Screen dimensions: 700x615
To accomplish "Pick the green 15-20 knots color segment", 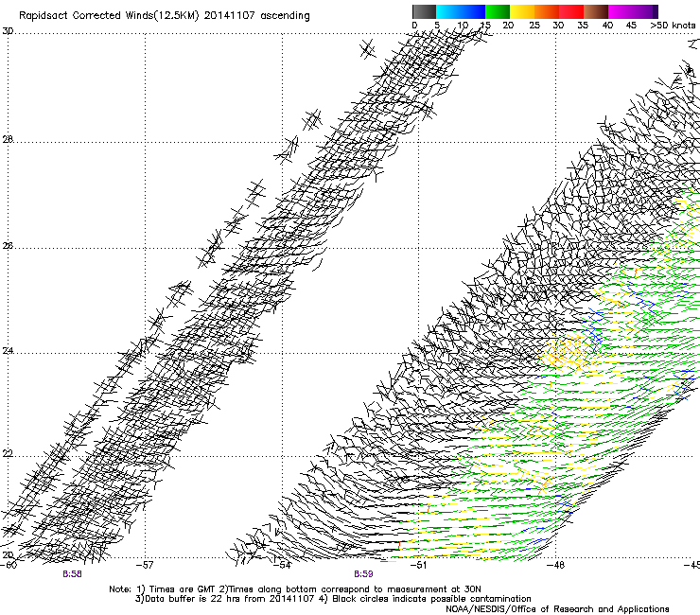I will [x=498, y=11].
